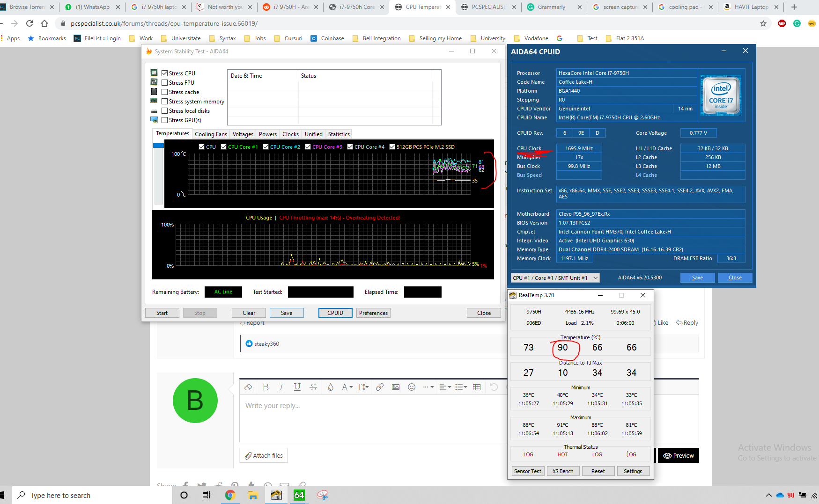Open font family dropdown in editor
This screenshot has width=819, height=504.
pos(347,387)
